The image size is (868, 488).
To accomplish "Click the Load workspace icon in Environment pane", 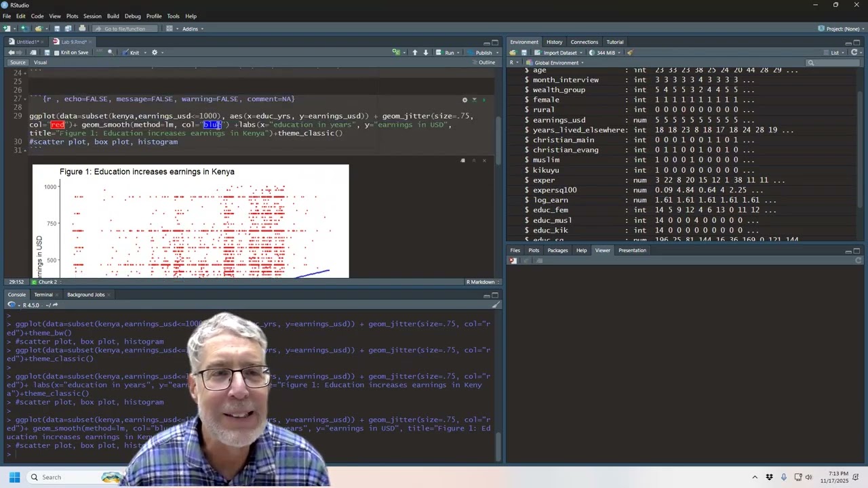I will [513, 52].
